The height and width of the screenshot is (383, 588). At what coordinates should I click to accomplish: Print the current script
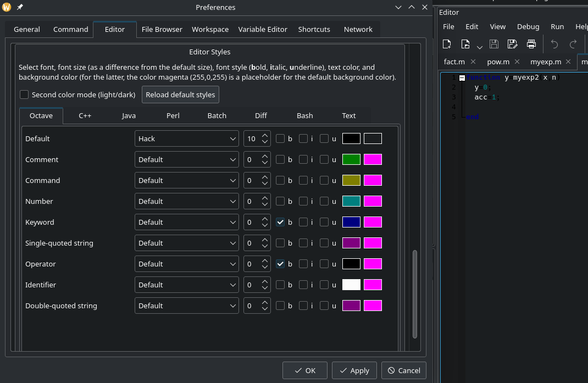[531, 43]
